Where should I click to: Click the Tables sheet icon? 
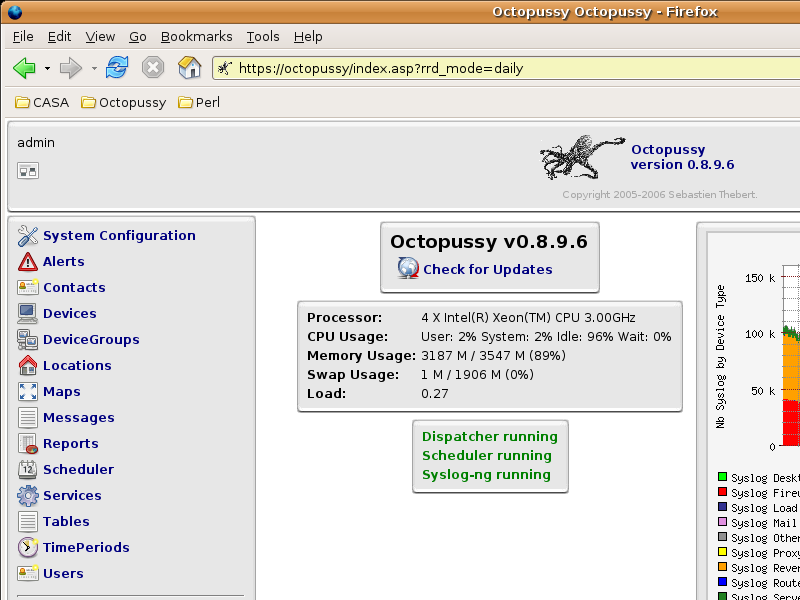[x=28, y=521]
